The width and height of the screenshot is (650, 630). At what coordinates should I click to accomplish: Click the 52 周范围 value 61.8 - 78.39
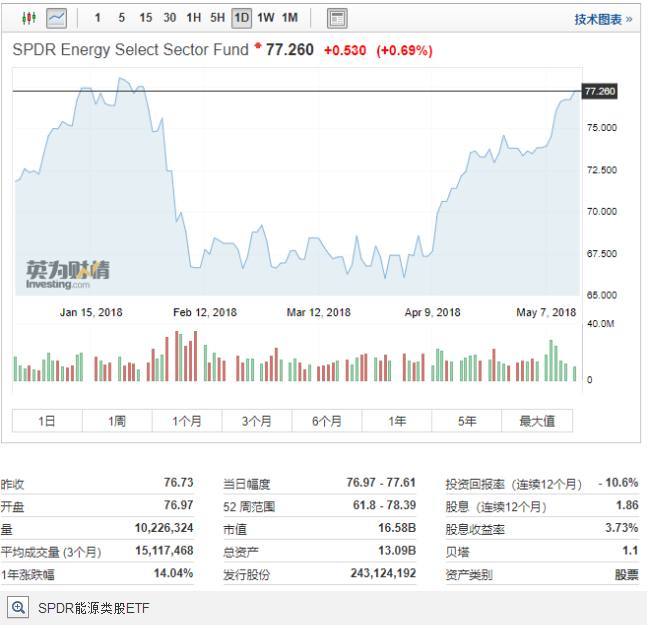[384, 505]
